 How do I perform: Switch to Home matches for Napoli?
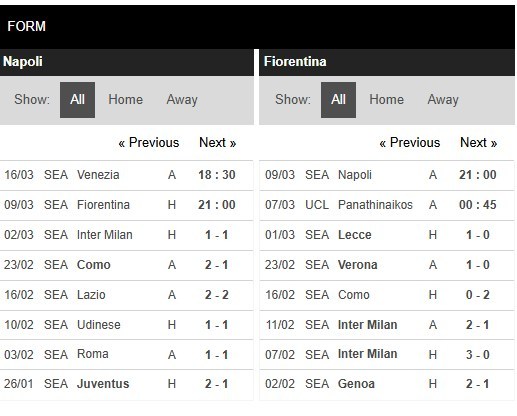click(125, 100)
